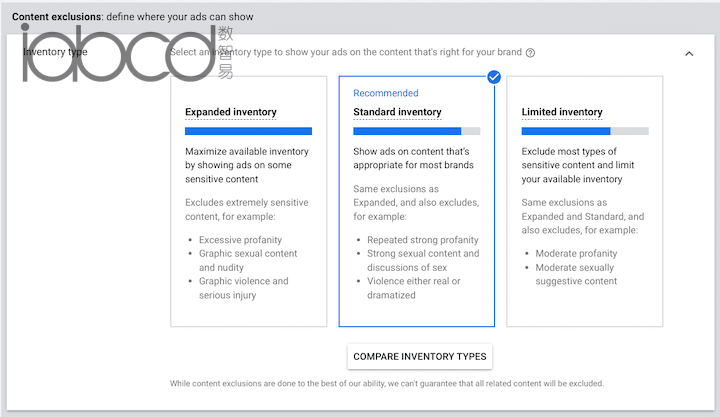Click the Limited inventory heading
This screenshot has height=417, width=720.
click(562, 112)
